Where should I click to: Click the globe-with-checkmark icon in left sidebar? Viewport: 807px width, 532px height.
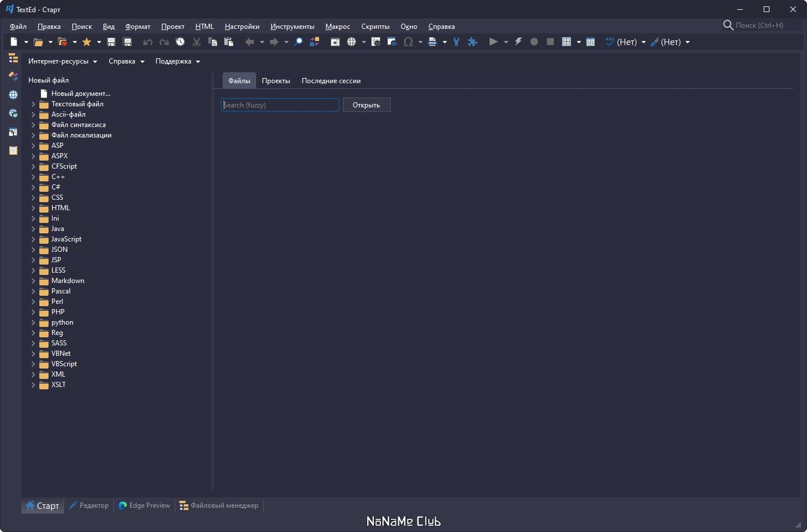pyautogui.click(x=13, y=113)
